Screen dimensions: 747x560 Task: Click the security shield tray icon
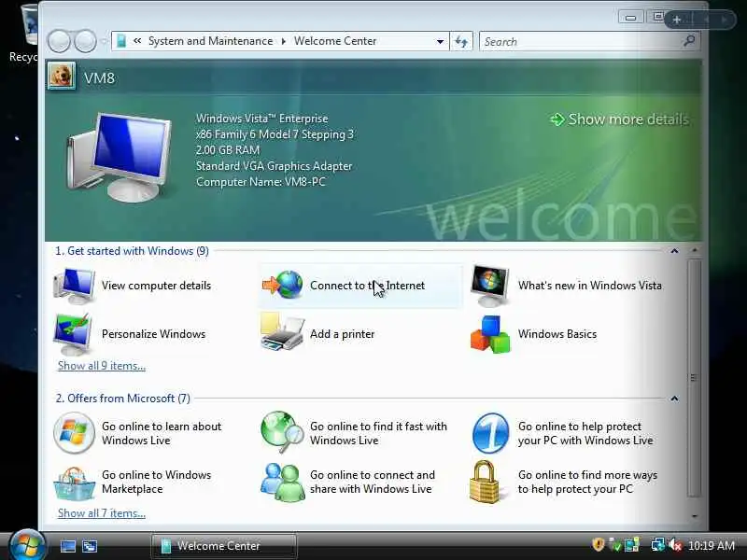coord(599,544)
